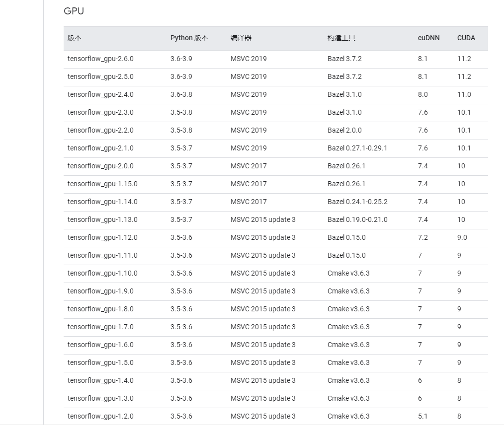The height and width of the screenshot is (429, 504).
Task: Click Python 3.6-3.8 version cell
Action: point(181,95)
